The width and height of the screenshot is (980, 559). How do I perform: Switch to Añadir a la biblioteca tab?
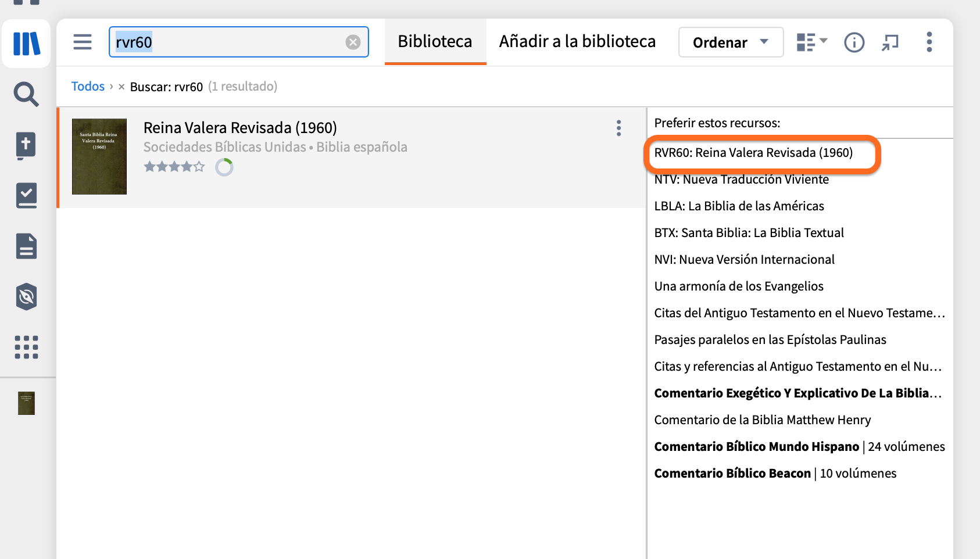pos(577,41)
